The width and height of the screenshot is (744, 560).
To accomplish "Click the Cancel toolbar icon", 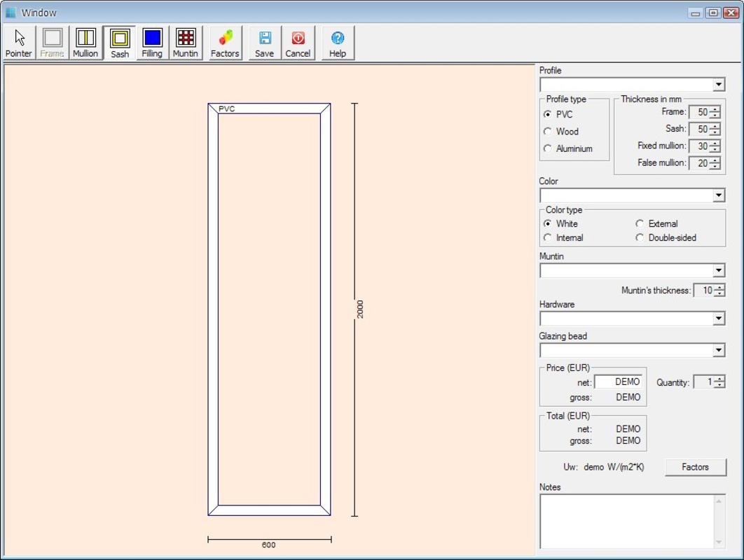I will point(298,43).
